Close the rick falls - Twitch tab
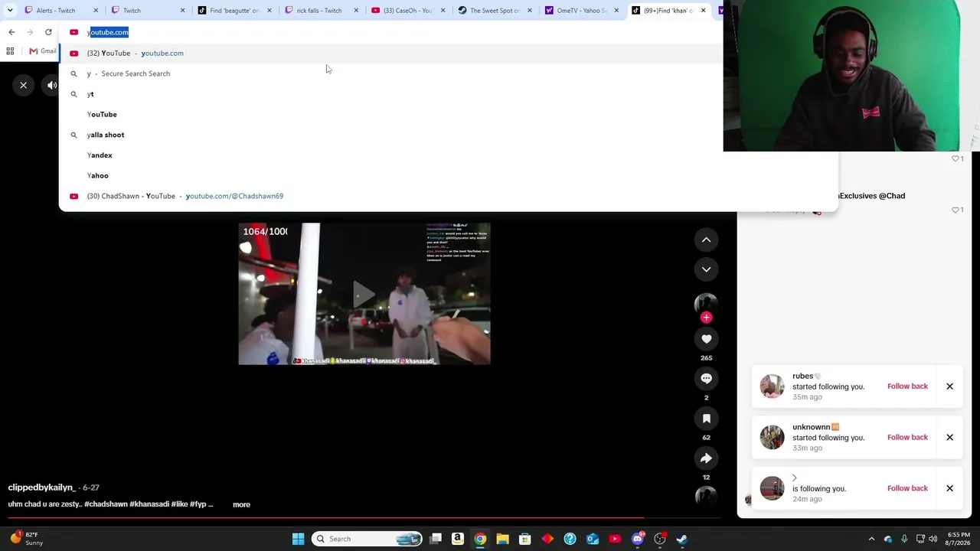The width and height of the screenshot is (980, 551). coord(356,11)
